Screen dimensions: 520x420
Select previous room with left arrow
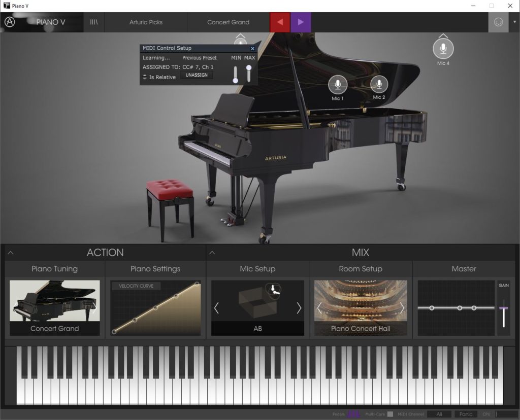pos(319,308)
